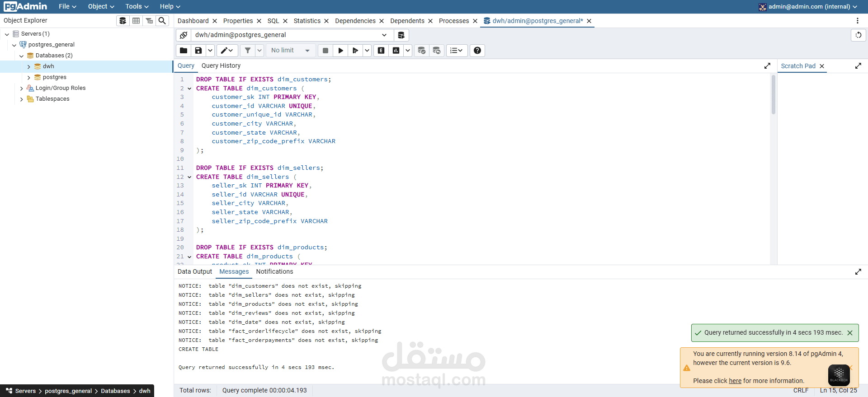868x397 pixels.
Task: Collapse CREATE TABLE dim_sellers code fold
Action: coord(189,177)
